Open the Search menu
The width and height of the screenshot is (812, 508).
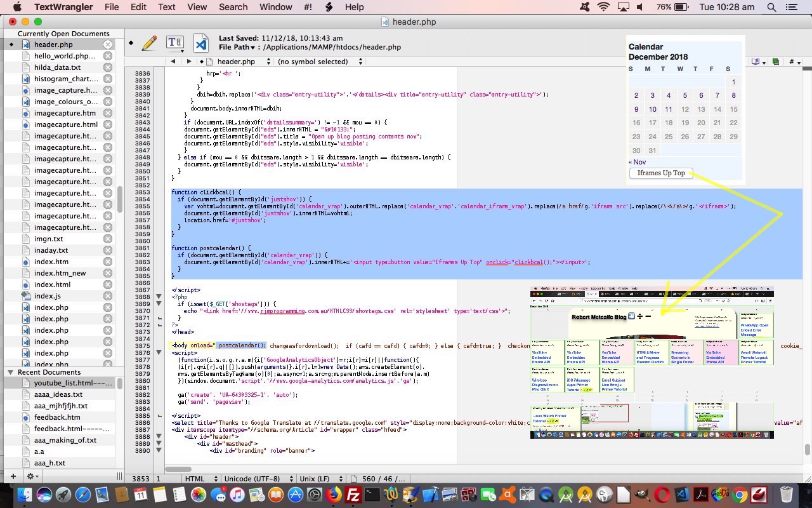click(x=233, y=7)
